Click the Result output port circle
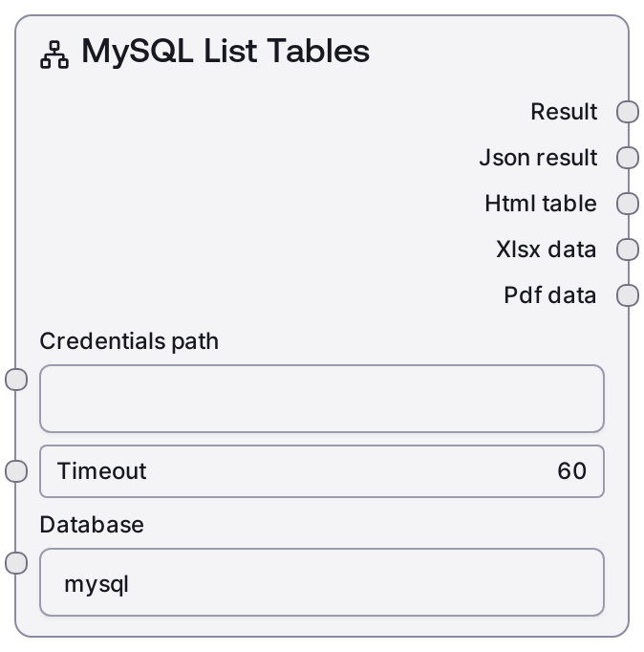This screenshot has height=652, width=644. [628, 112]
